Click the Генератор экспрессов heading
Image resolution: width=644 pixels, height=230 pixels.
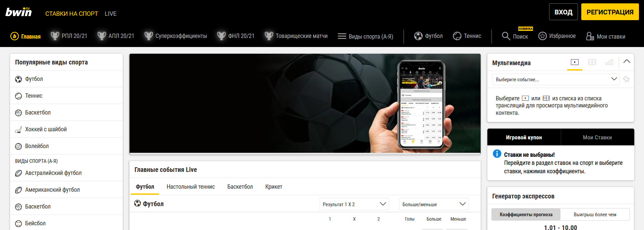point(523,196)
